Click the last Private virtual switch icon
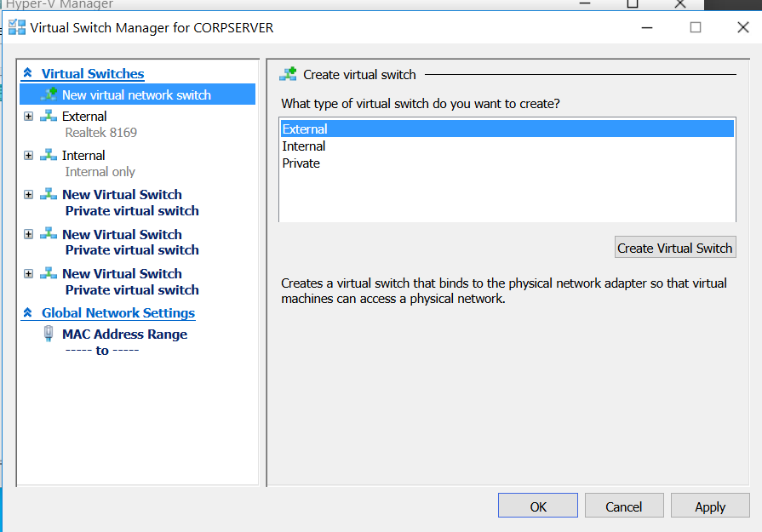The image size is (762, 532). click(49, 273)
